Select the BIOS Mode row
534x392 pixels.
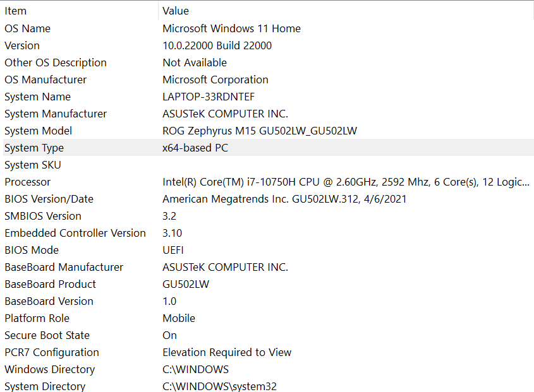pos(32,250)
